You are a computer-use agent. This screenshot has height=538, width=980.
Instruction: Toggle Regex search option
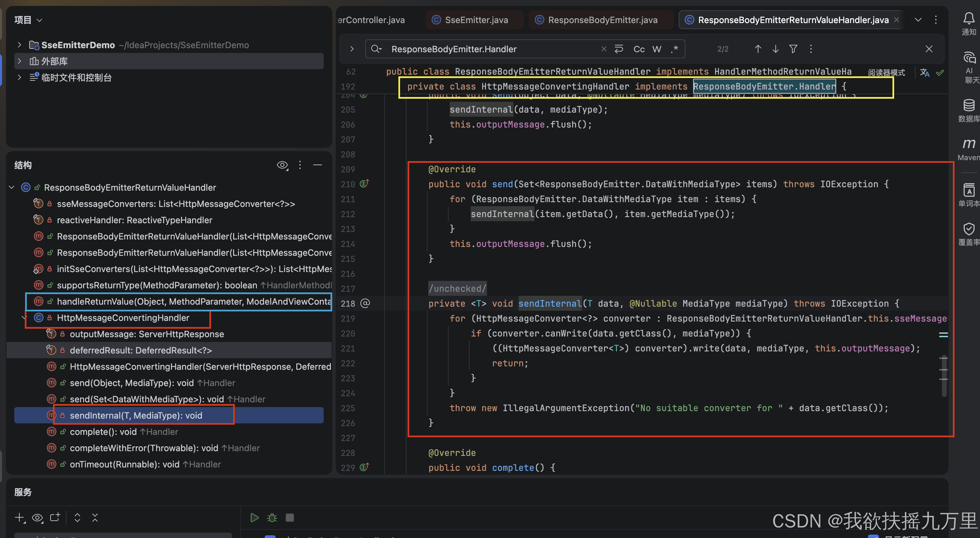click(675, 49)
